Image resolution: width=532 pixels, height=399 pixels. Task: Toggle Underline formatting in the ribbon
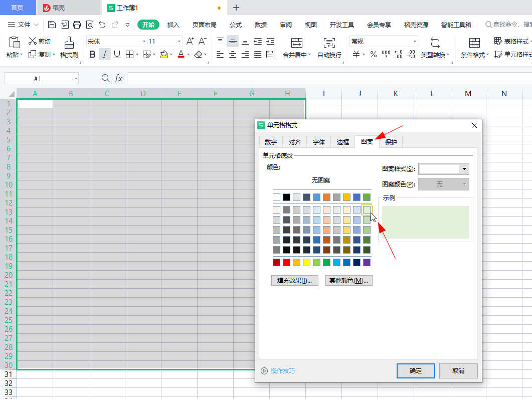[117, 55]
